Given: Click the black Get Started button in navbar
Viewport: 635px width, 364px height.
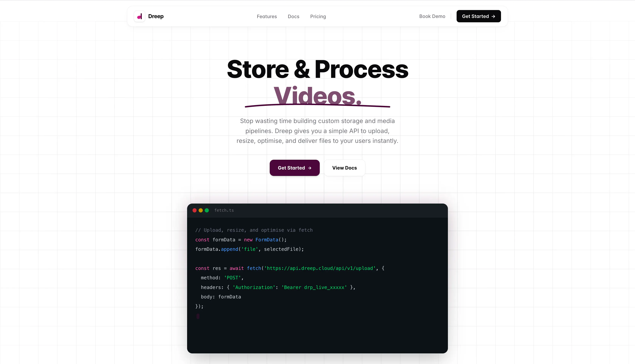Looking at the screenshot, I should click(479, 16).
